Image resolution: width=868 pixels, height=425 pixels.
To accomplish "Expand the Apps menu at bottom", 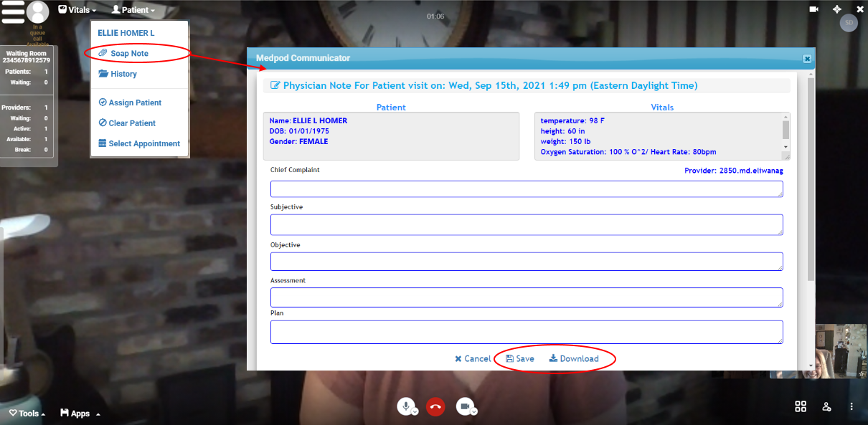I will point(80,414).
